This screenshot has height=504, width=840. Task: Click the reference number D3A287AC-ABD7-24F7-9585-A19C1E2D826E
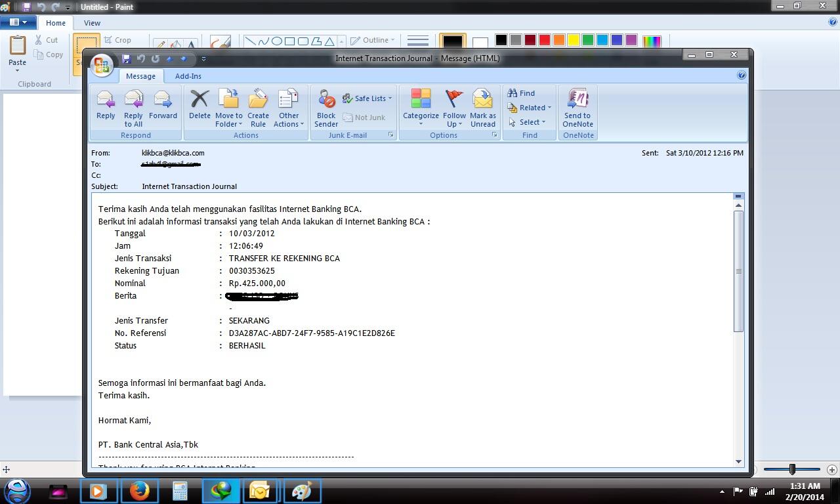312,333
